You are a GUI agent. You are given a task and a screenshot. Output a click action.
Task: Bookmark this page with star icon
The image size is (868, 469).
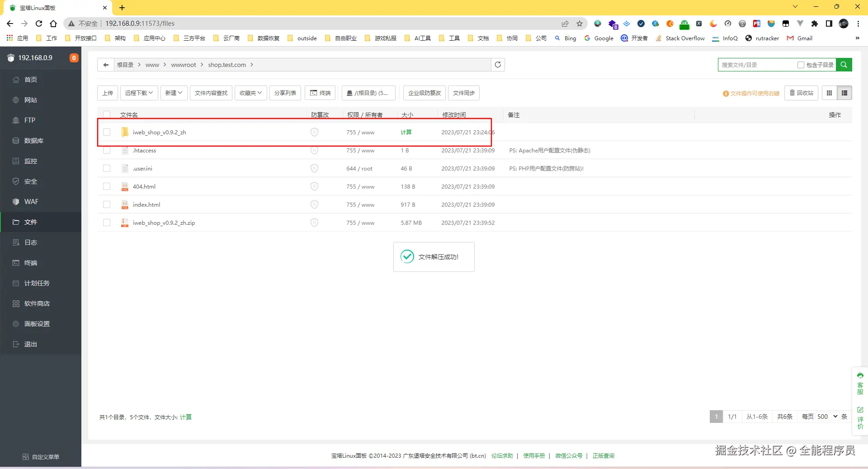tap(580, 24)
